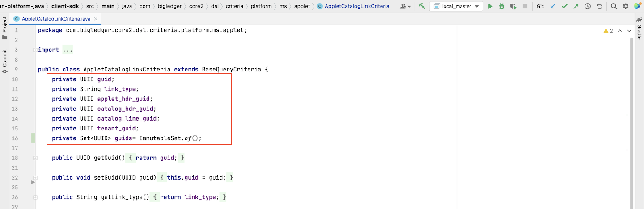Start debugging with the bug icon
Image resolution: width=644 pixels, height=209 pixels.
502,7
